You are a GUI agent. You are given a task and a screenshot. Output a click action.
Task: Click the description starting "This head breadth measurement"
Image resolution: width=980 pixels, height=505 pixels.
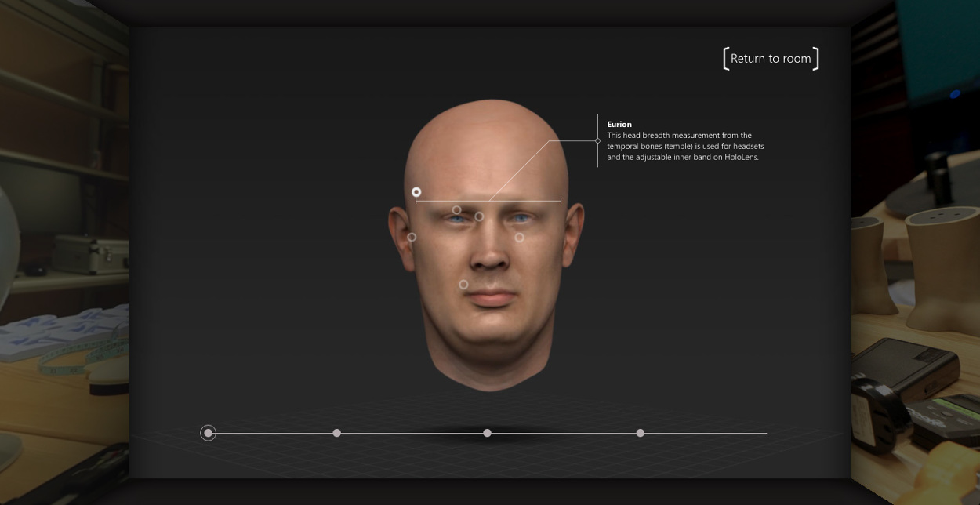tap(684, 147)
